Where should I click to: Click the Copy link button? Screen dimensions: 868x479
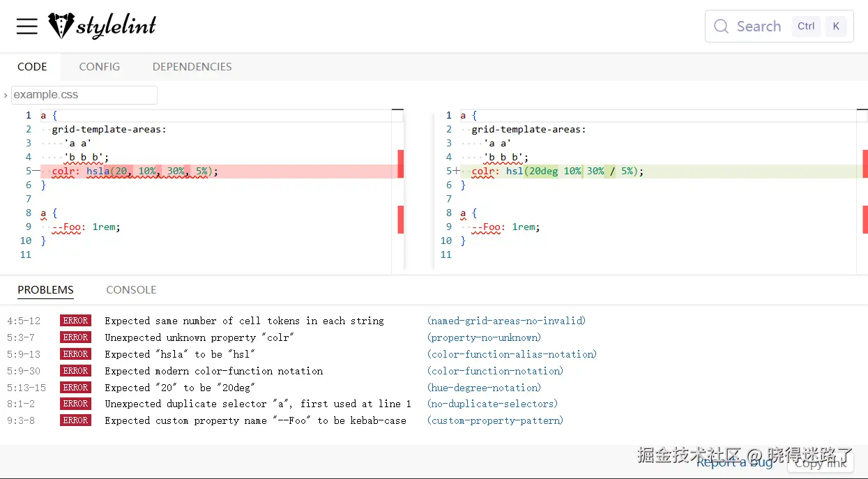click(820, 462)
